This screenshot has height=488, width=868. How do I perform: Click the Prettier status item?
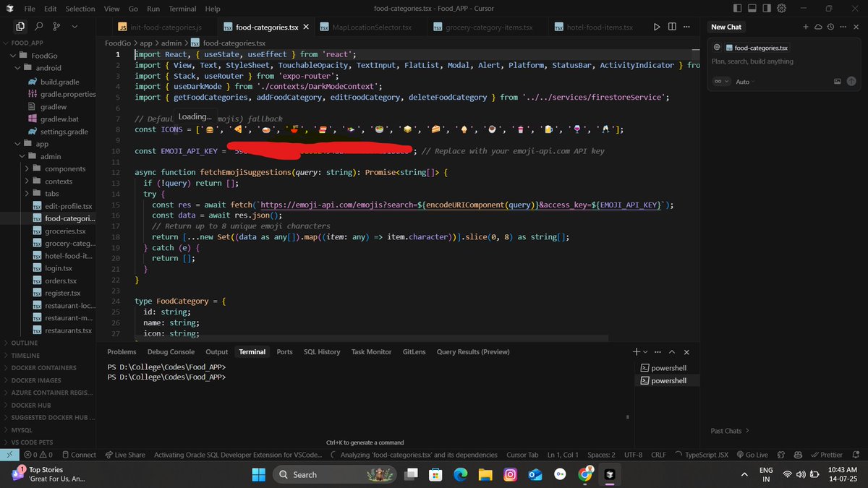click(x=827, y=455)
